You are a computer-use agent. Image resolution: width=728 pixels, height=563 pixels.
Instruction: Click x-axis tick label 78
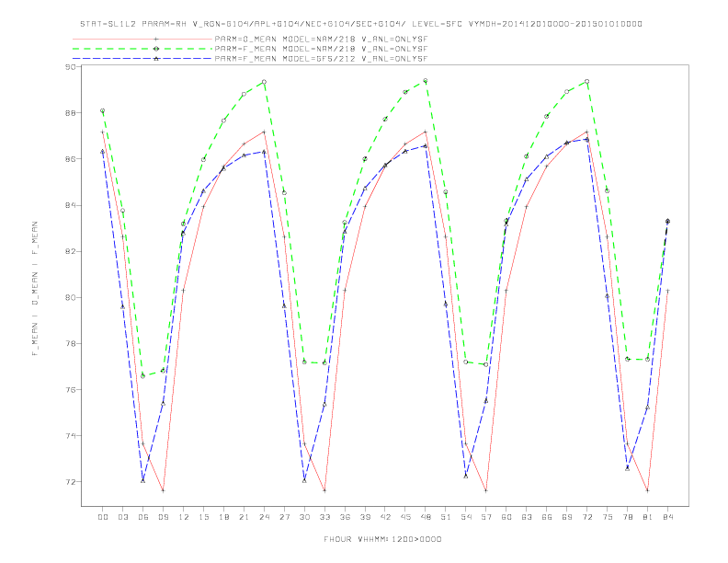click(627, 517)
